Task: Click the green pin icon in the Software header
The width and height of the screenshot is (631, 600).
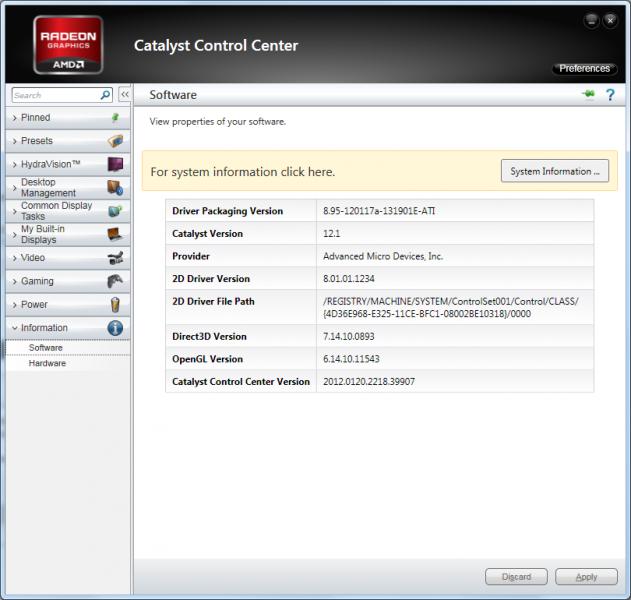Action: pos(588,94)
